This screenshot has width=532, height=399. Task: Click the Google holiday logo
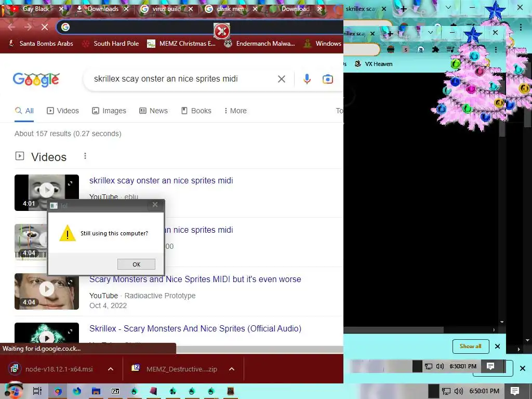[x=36, y=79]
